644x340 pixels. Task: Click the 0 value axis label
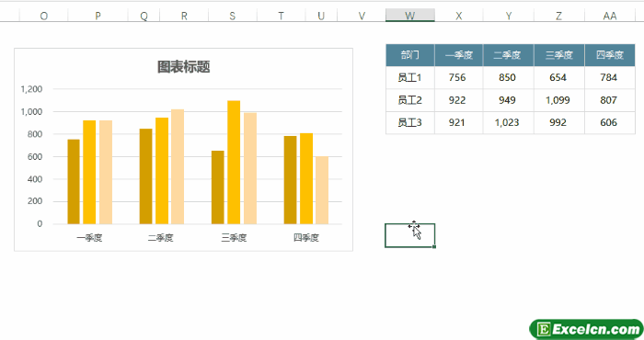[40, 224]
